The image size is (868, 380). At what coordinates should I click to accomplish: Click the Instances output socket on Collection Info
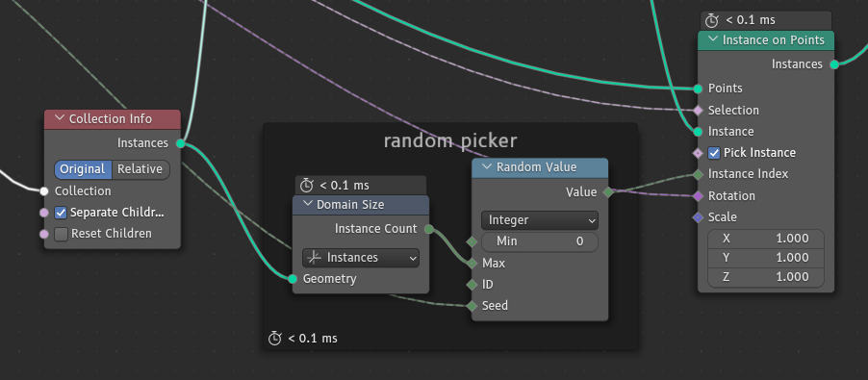point(181,143)
